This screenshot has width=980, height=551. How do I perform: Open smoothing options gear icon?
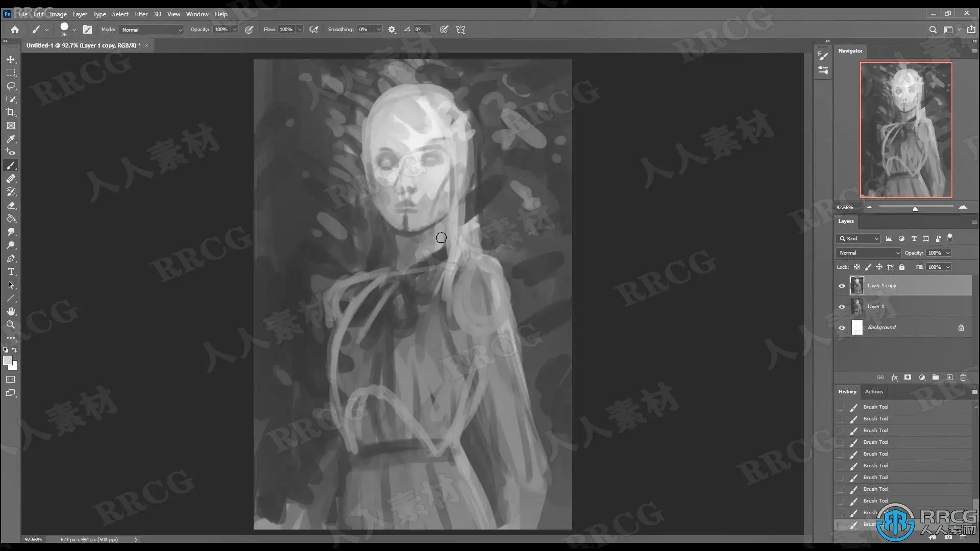392,30
